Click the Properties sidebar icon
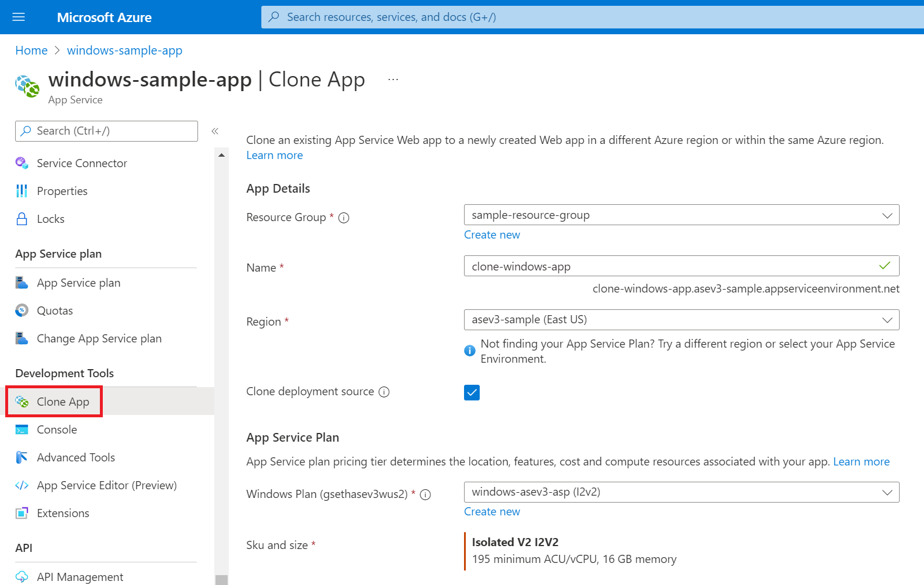The width and height of the screenshot is (924, 585). coord(22,191)
